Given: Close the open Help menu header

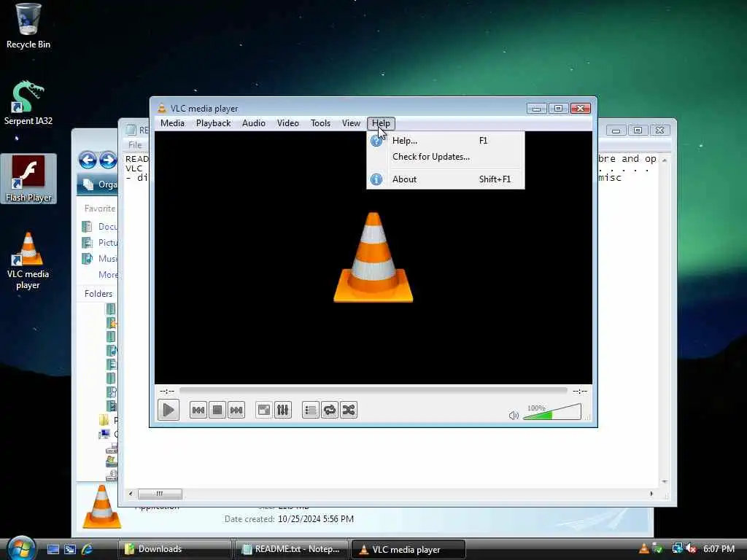Looking at the screenshot, I should tap(381, 123).
